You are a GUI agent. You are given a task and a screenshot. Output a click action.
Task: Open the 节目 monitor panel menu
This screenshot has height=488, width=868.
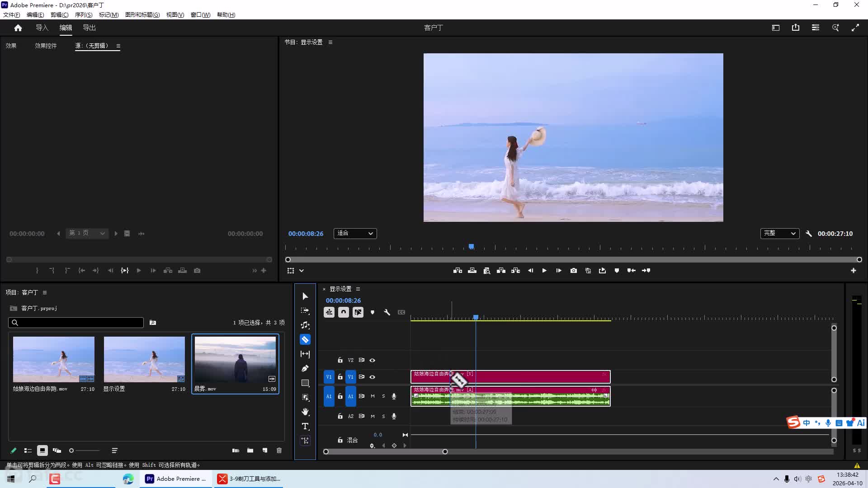pos(330,42)
